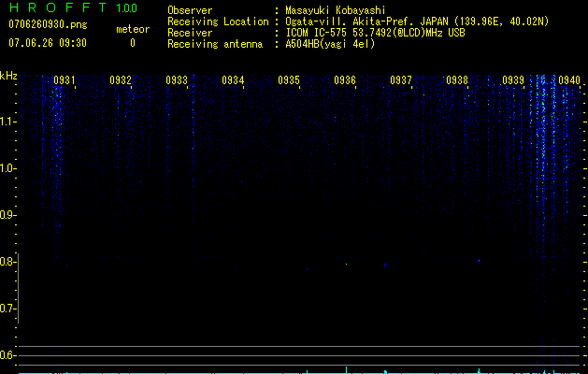The height and width of the screenshot is (374, 588).
Task: Click the 0933 time marker
Action: [x=177, y=79]
